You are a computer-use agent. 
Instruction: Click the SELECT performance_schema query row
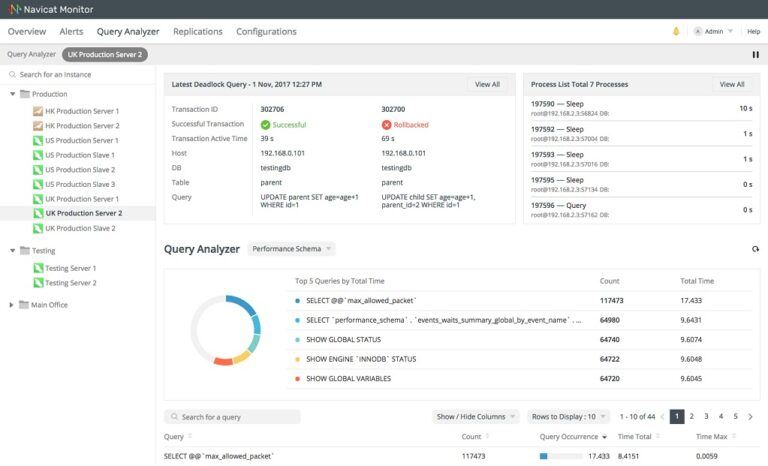click(522, 320)
